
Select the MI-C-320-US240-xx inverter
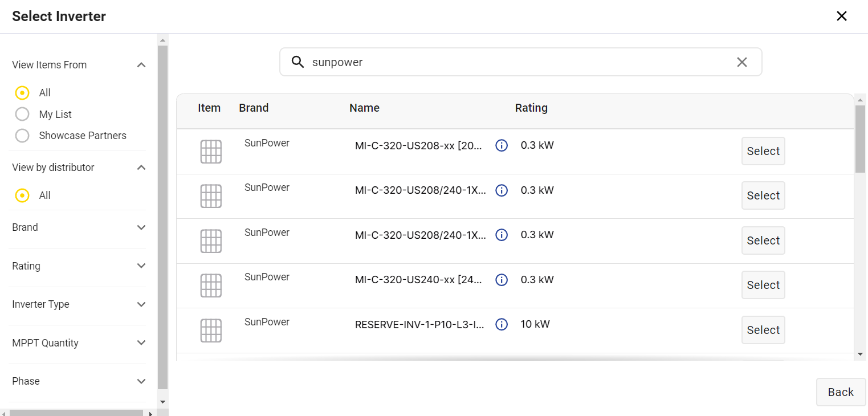coord(763,285)
